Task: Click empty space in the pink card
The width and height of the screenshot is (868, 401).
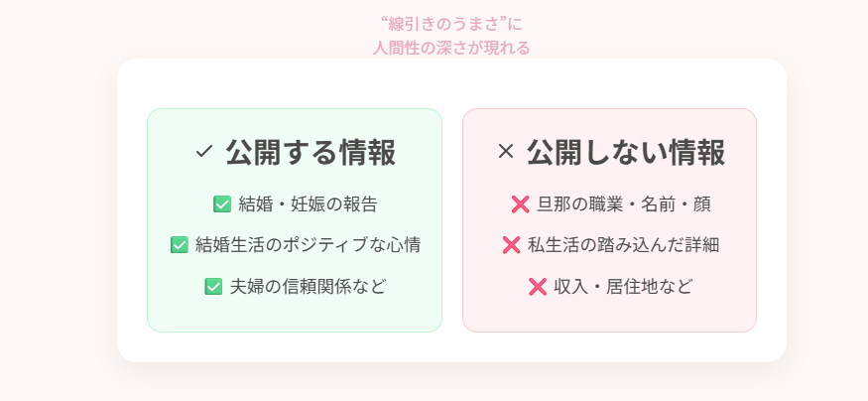Action: pos(609,318)
